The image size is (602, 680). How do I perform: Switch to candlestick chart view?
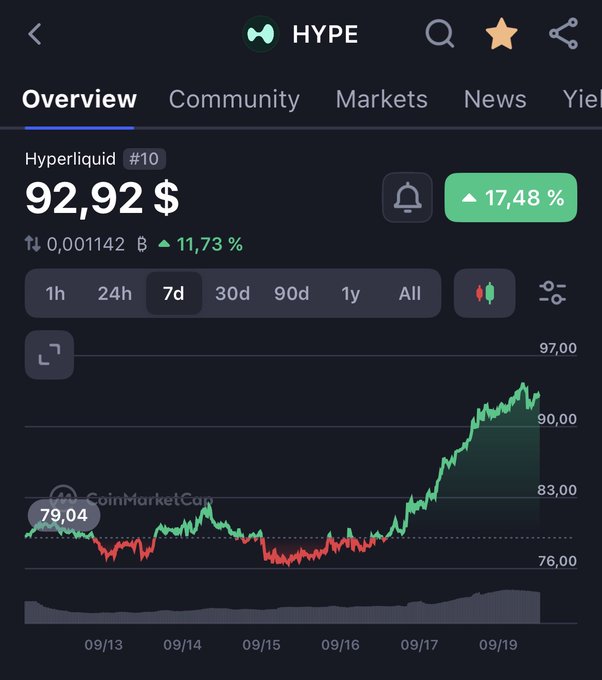pyautogui.click(x=484, y=294)
